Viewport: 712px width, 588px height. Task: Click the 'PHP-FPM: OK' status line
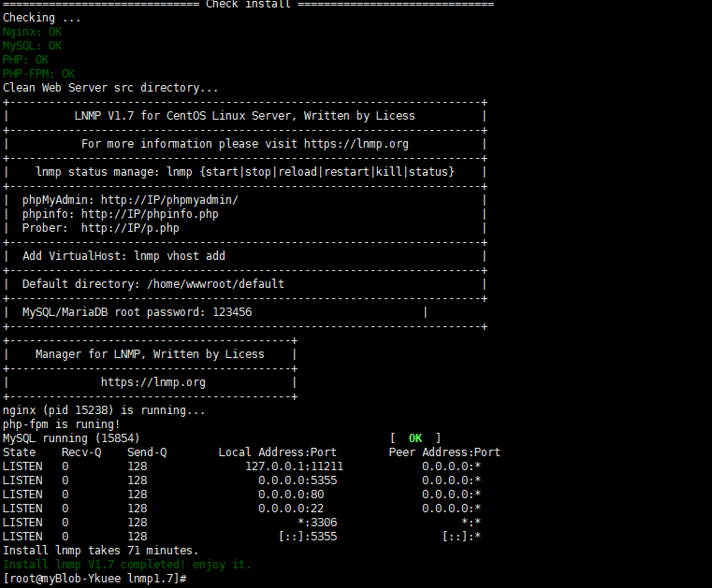[x=38, y=75]
